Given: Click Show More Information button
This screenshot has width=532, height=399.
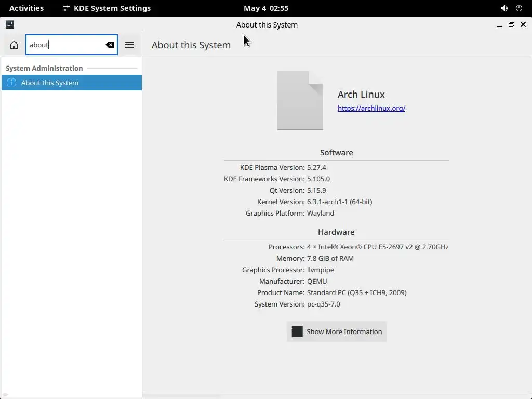Looking at the screenshot, I should [x=336, y=331].
